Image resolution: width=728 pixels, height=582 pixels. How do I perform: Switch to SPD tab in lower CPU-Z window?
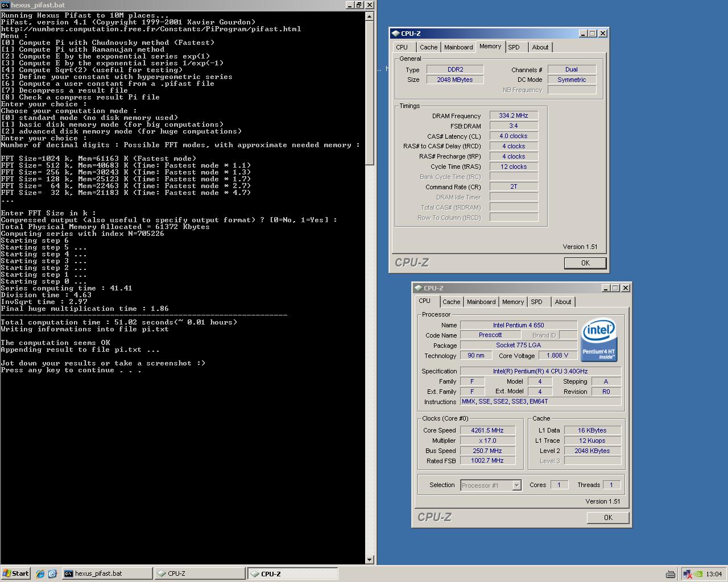pos(537,302)
